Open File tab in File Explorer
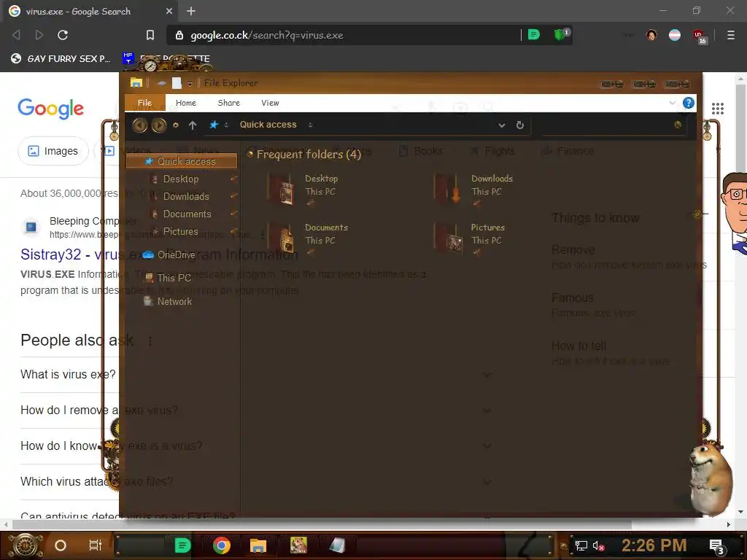Screen dimensions: 747x560 [x=145, y=103]
